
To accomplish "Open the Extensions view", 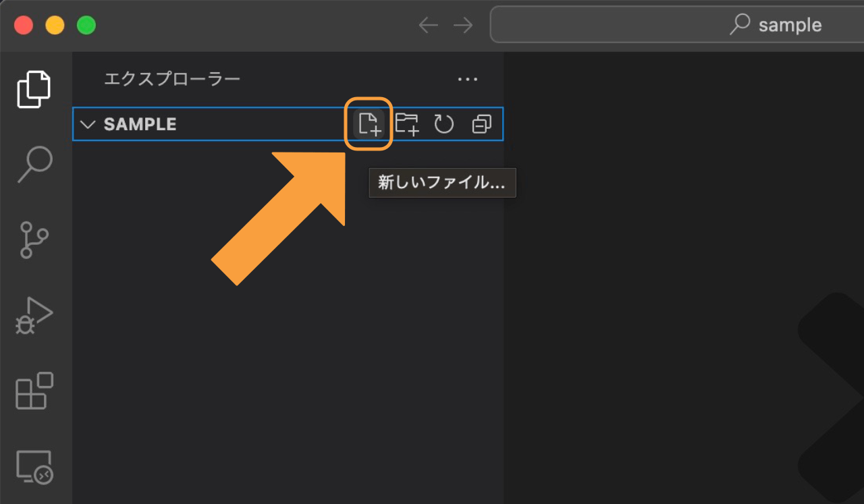I will coord(34,391).
